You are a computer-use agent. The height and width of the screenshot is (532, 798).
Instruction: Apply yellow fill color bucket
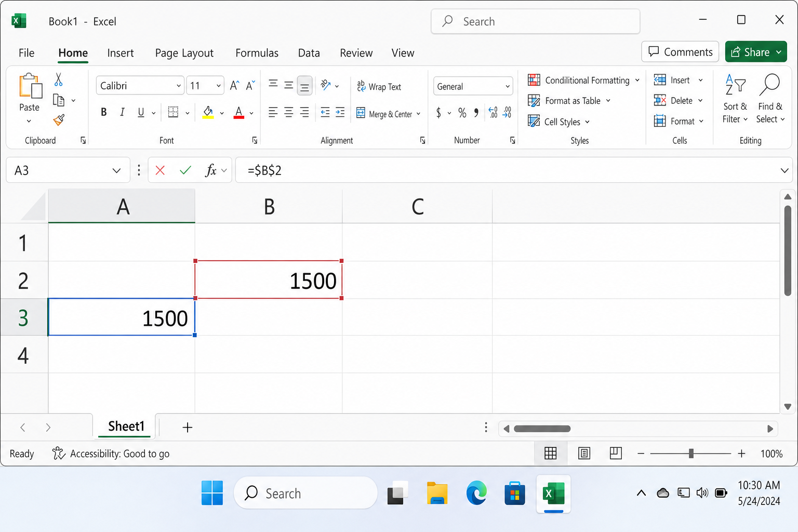(208, 112)
